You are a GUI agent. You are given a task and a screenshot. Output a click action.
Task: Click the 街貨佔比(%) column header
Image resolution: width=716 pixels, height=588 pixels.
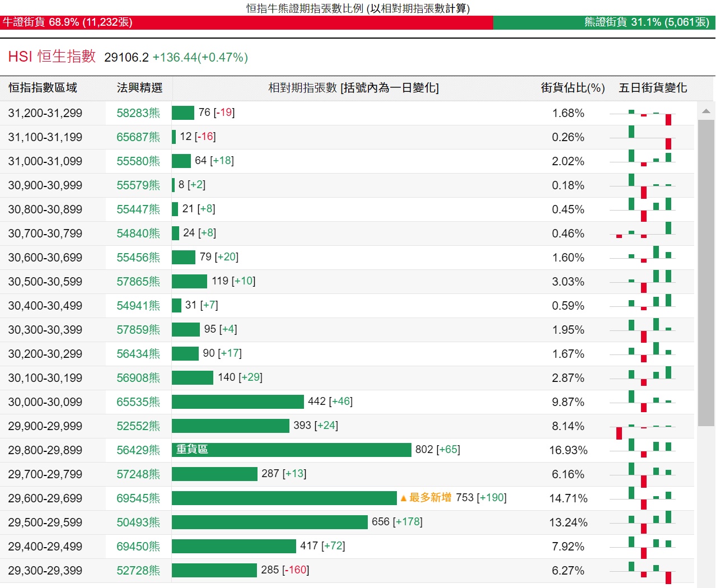point(573,88)
